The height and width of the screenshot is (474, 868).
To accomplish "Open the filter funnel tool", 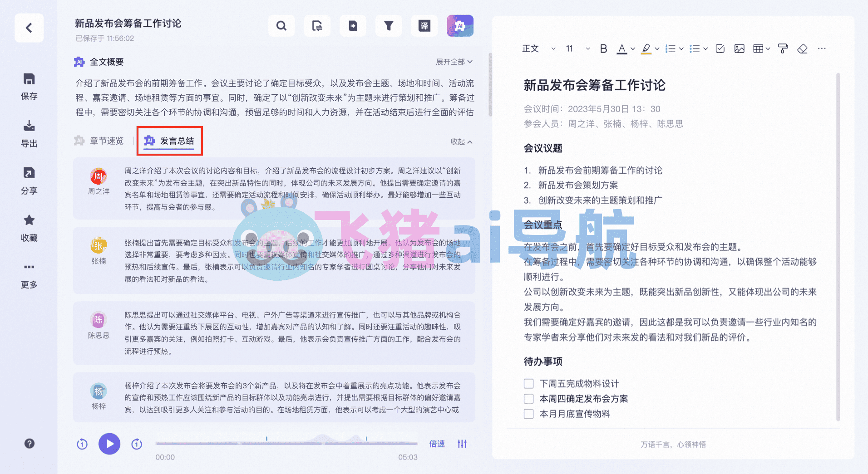I will (x=389, y=26).
